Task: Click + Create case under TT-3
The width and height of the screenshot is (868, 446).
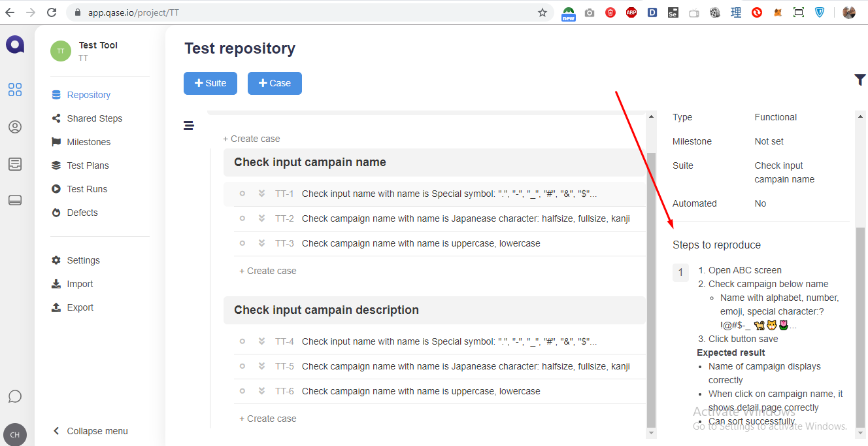Action: tap(268, 271)
